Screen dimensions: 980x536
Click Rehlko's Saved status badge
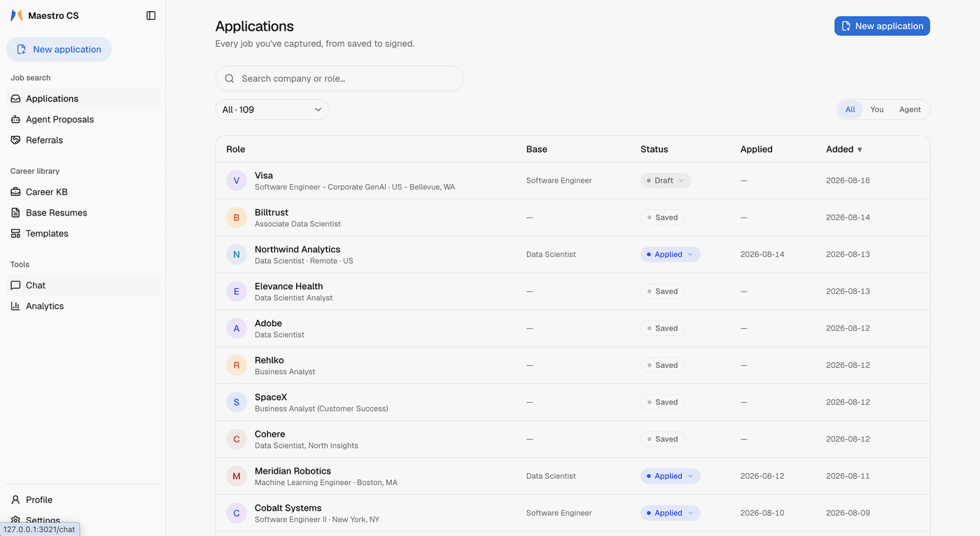click(662, 365)
